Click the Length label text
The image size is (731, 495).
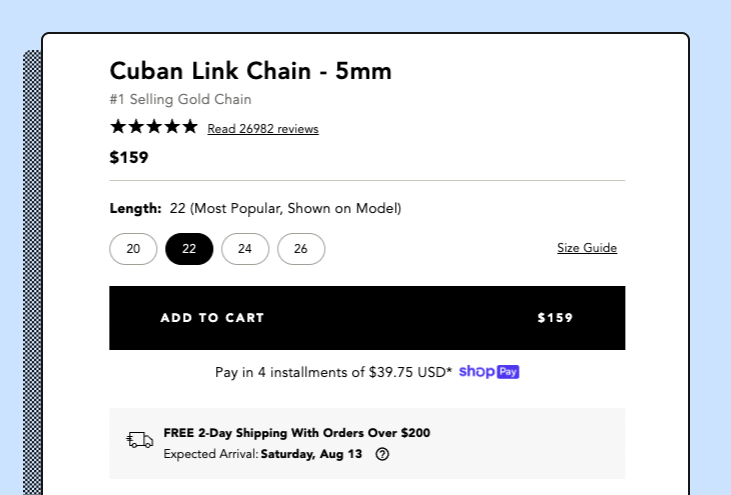135,209
